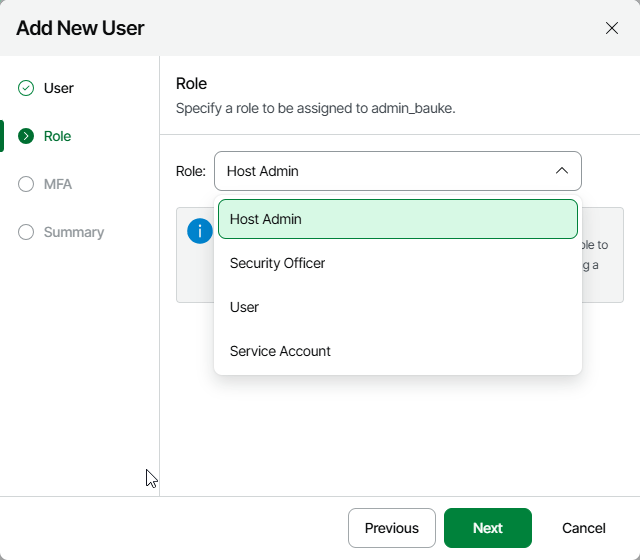Click the empty circle icon beside Summary
The width and height of the screenshot is (640, 560).
26,232
